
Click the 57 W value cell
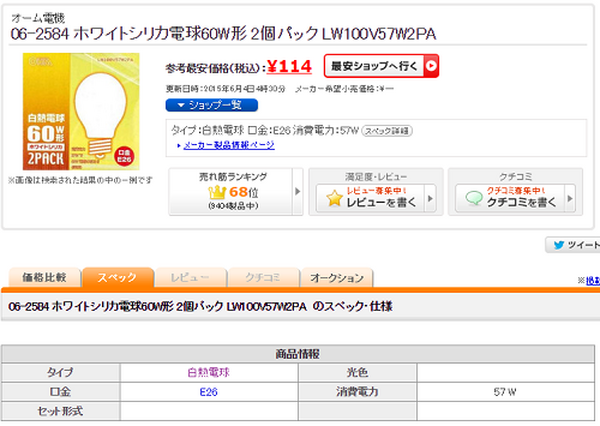pos(505,392)
